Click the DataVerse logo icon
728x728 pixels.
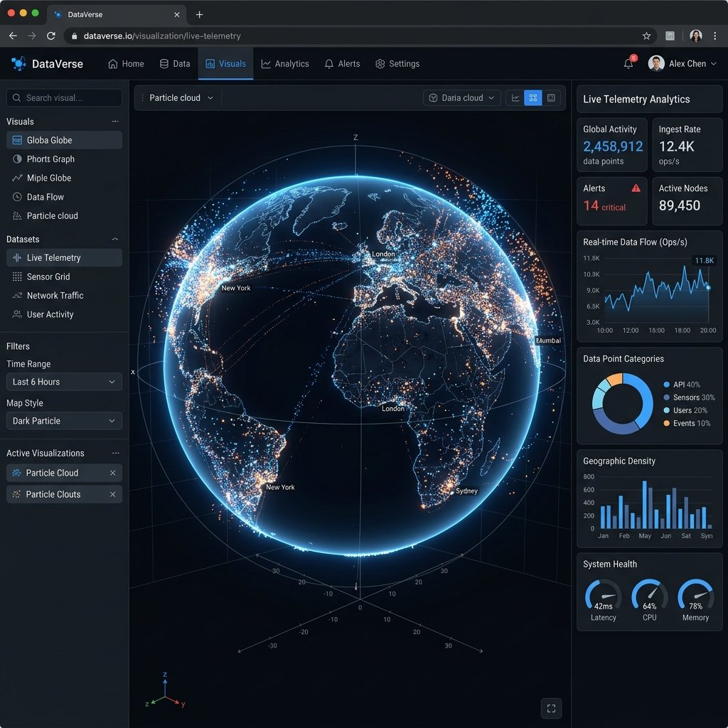point(18,63)
